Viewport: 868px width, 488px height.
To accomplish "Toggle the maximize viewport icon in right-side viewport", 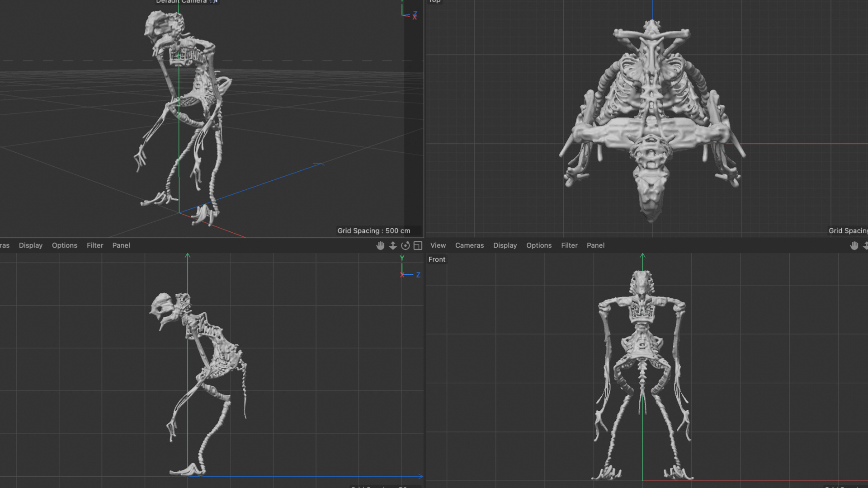I will click(x=418, y=245).
